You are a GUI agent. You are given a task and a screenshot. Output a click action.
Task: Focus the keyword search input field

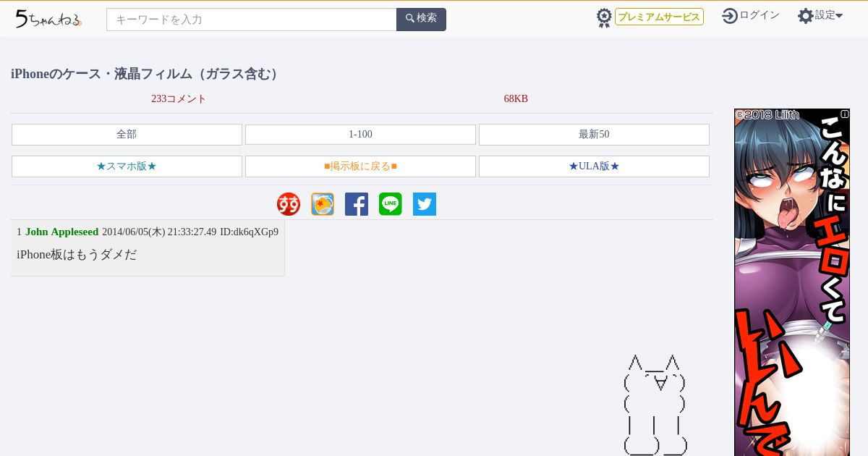[x=252, y=20]
